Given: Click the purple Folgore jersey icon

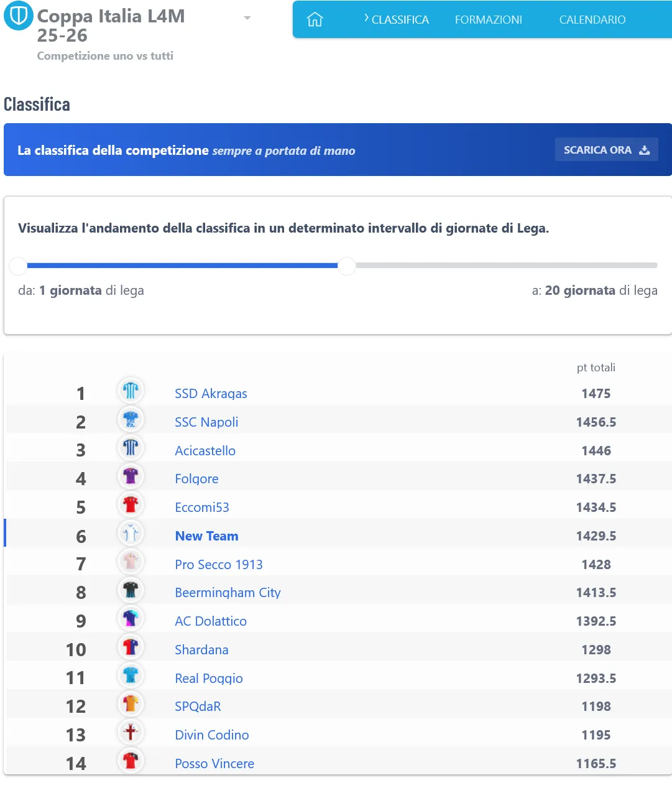Looking at the screenshot, I should (131, 476).
